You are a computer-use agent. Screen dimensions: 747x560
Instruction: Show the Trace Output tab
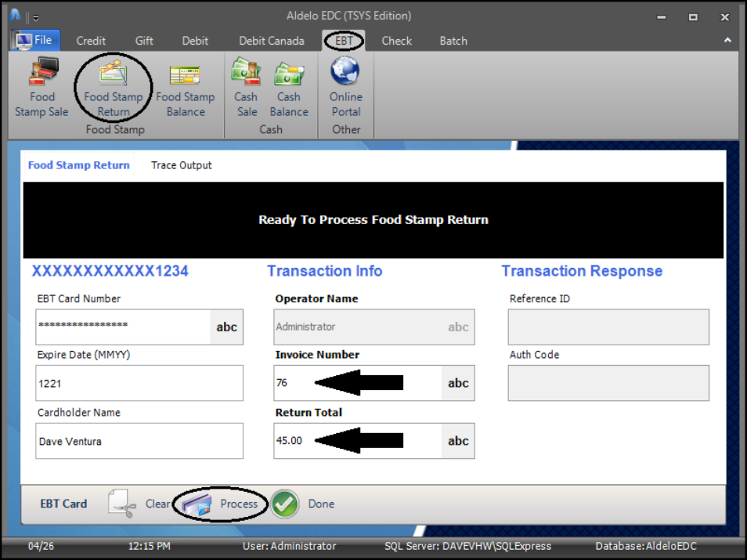[x=181, y=165]
